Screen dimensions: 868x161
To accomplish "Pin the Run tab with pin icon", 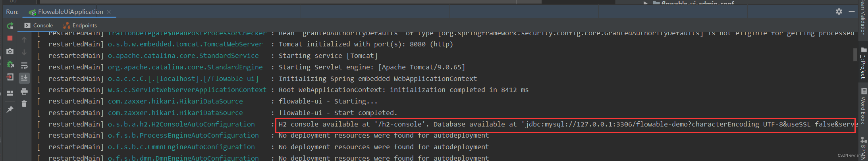I will click(10, 109).
